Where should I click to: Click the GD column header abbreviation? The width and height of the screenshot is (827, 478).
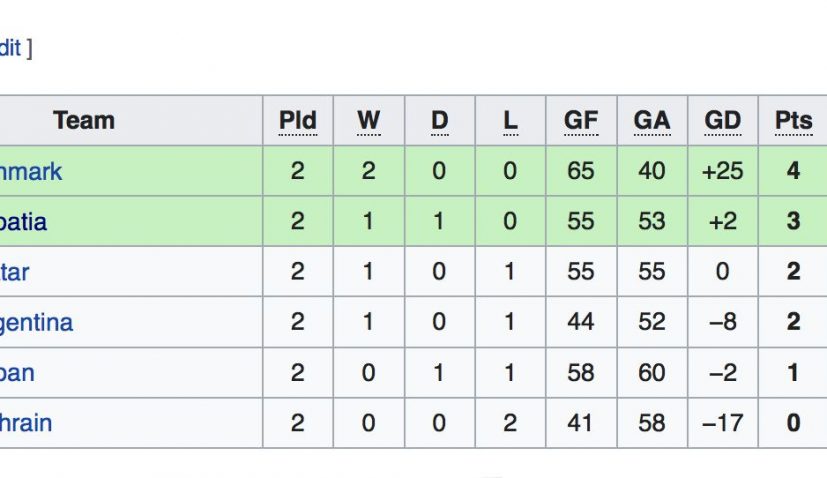[722, 121]
